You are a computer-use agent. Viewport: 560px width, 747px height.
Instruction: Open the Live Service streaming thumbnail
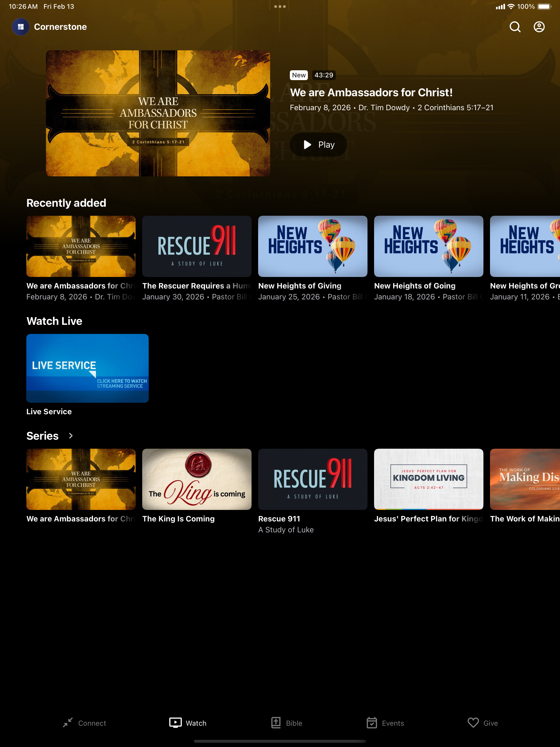pyautogui.click(x=87, y=368)
